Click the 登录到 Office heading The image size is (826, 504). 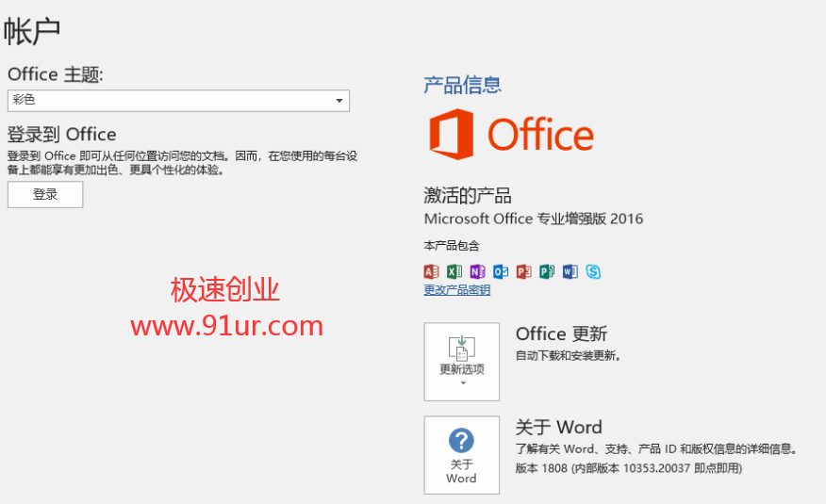point(61,134)
